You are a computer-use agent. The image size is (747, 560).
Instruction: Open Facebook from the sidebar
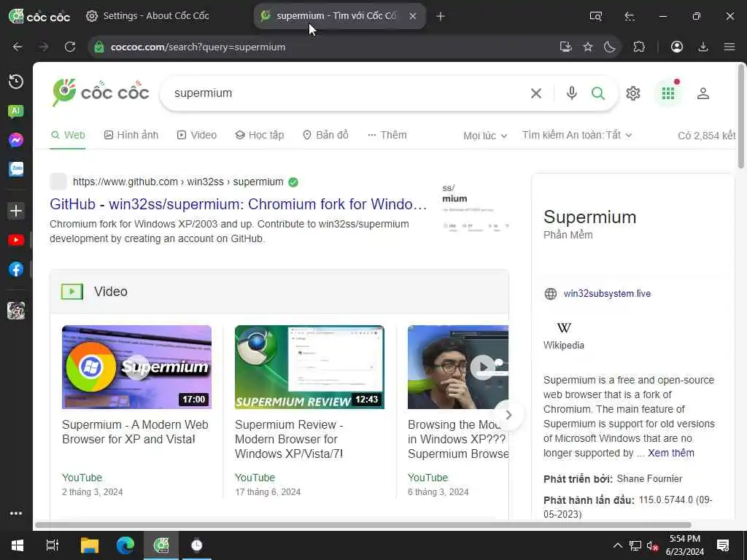(x=16, y=270)
